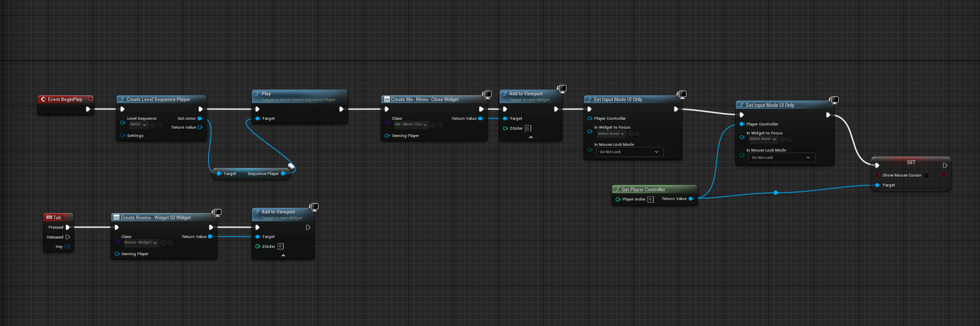The height and width of the screenshot is (326, 980).
Task: Click ZOrder value field on Add to Viewport after Create Me-Menu-Close
Action: click(528, 128)
